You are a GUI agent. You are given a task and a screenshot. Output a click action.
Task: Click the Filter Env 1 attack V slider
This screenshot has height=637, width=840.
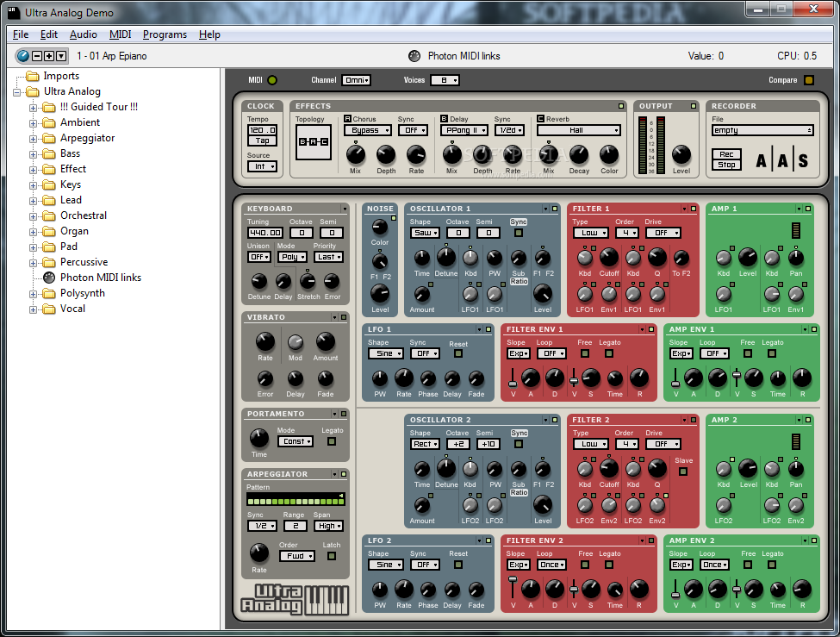(513, 378)
